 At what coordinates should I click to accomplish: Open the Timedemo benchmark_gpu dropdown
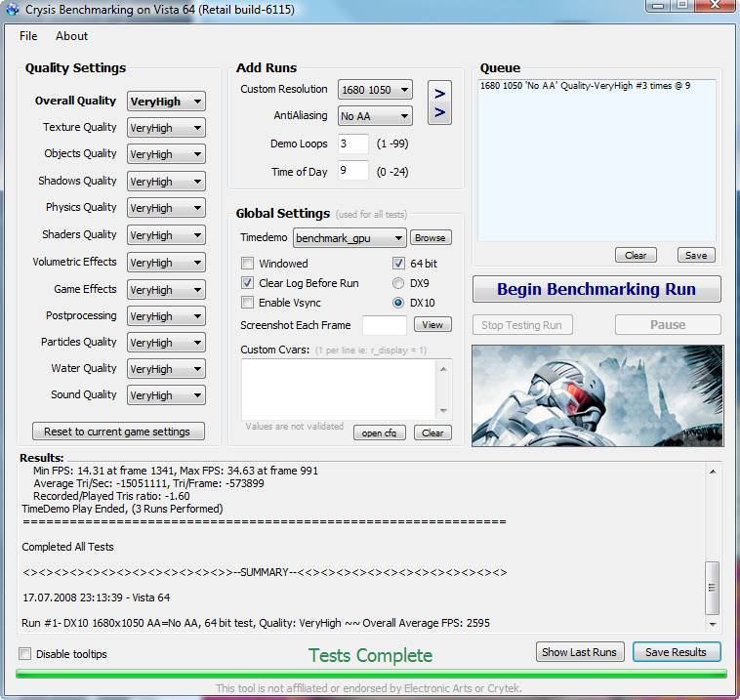click(x=349, y=238)
